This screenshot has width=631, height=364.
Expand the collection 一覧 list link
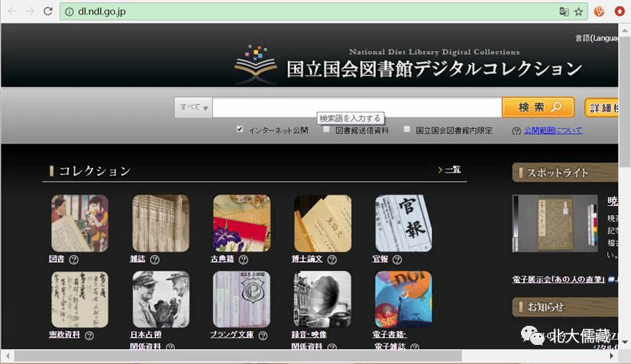[451, 169]
